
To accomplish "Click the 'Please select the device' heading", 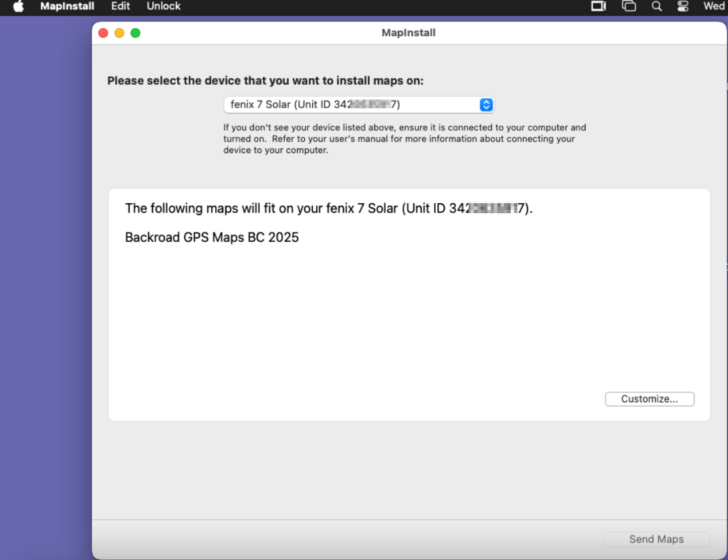I will tap(265, 81).
